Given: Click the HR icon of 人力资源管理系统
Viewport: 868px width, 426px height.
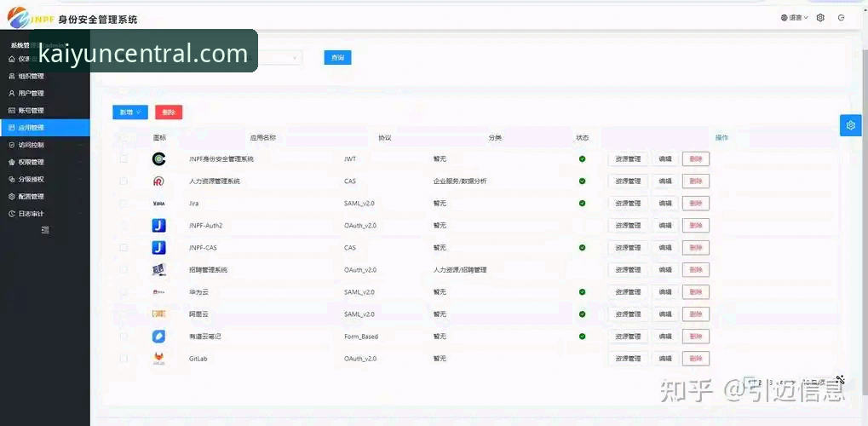Looking at the screenshot, I should [x=159, y=181].
